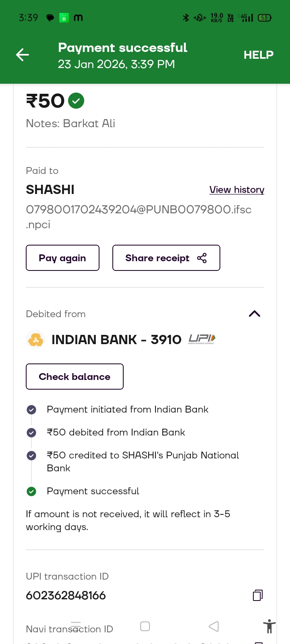Tap the Share receipt button
290x644 pixels.
pos(166,258)
